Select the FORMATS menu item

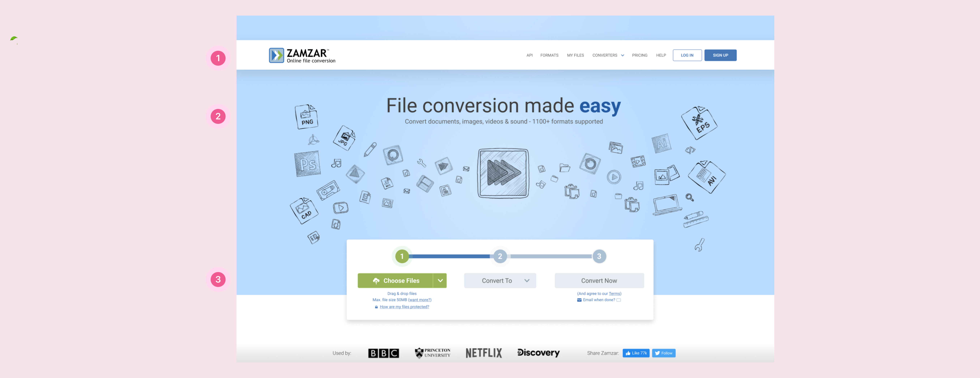point(549,55)
